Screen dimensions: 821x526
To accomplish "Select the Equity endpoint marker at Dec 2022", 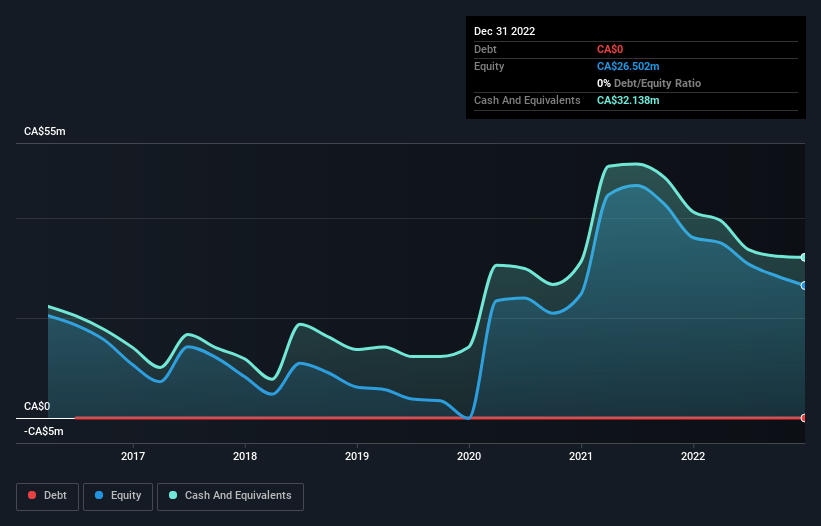I will point(804,286).
